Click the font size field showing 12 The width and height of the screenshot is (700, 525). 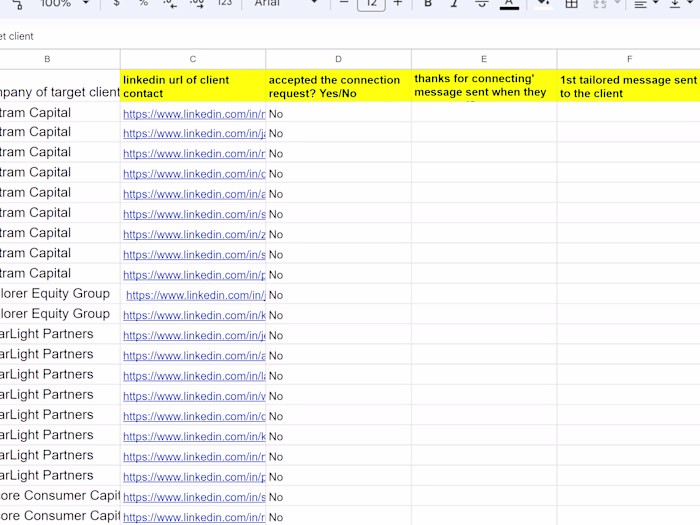tap(371, 4)
